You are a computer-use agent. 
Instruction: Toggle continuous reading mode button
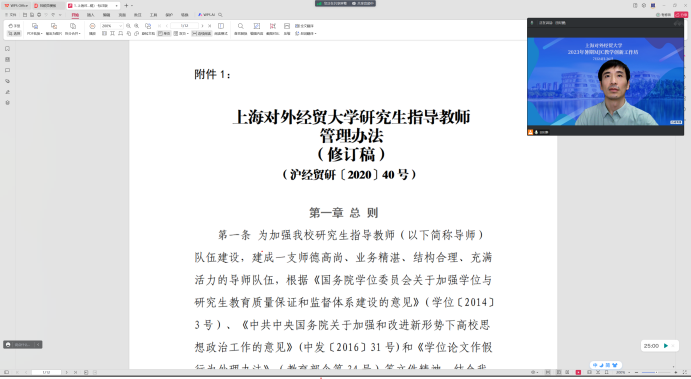tap(202, 33)
